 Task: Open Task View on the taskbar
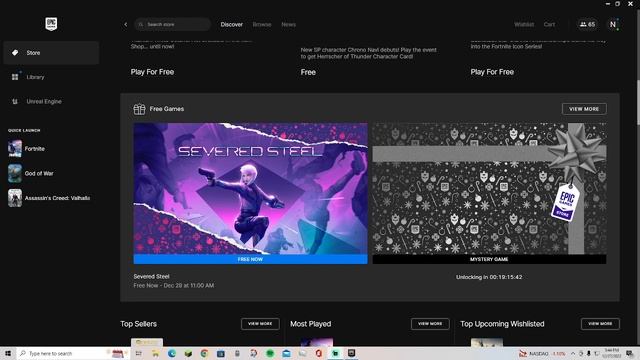pos(138,353)
